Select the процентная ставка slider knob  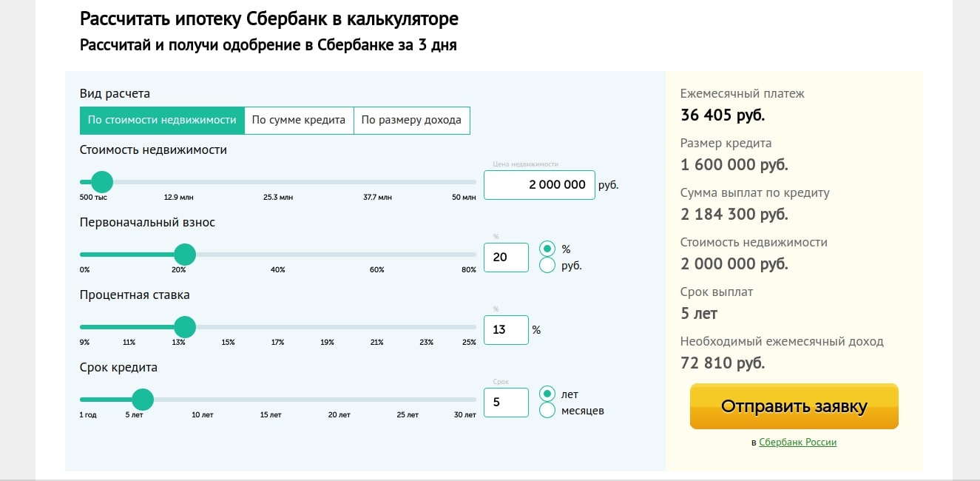[185, 327]
